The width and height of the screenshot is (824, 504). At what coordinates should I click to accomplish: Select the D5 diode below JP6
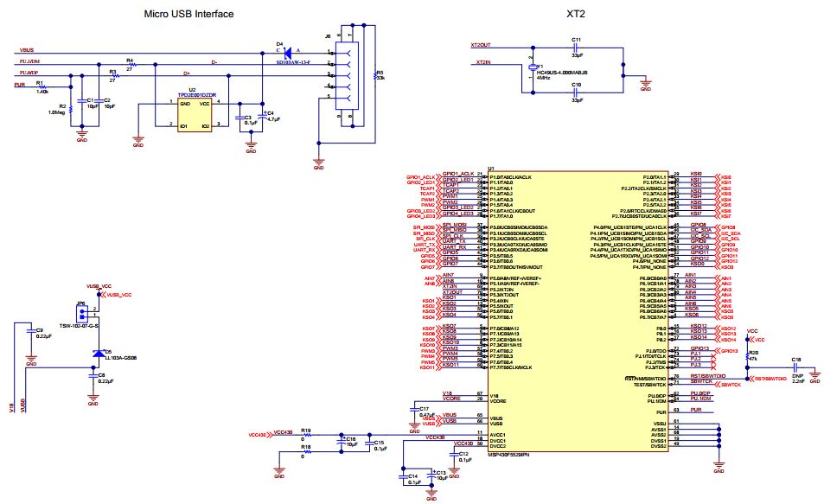[x=94, y=353]
